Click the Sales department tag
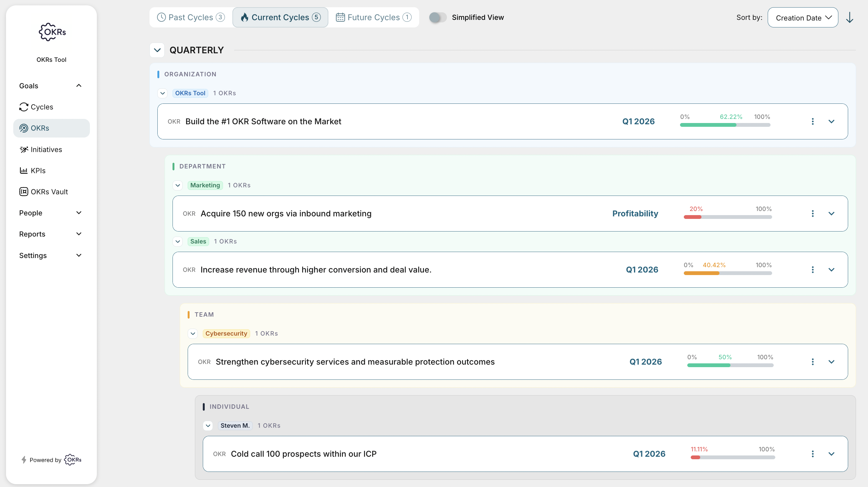This screenshot has height=487, width=868. pos(198,241)
